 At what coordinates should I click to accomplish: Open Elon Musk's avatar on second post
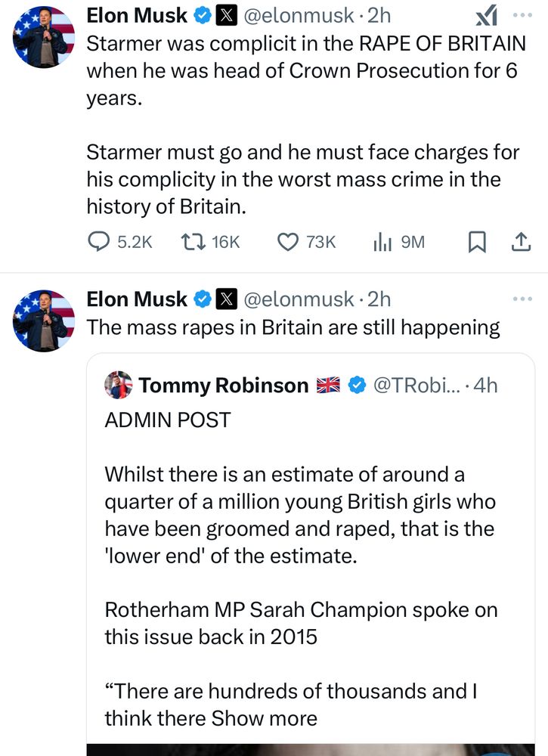click(x=44, y=320)
